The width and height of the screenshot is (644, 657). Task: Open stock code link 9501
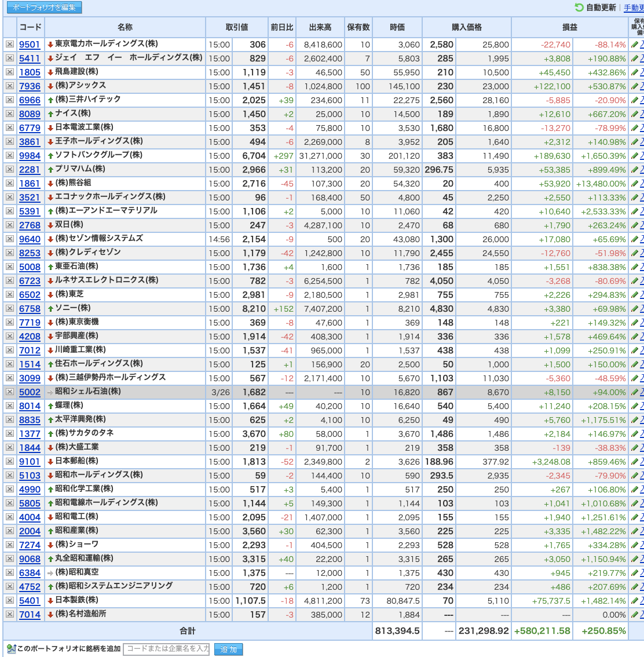coord(30,45)
